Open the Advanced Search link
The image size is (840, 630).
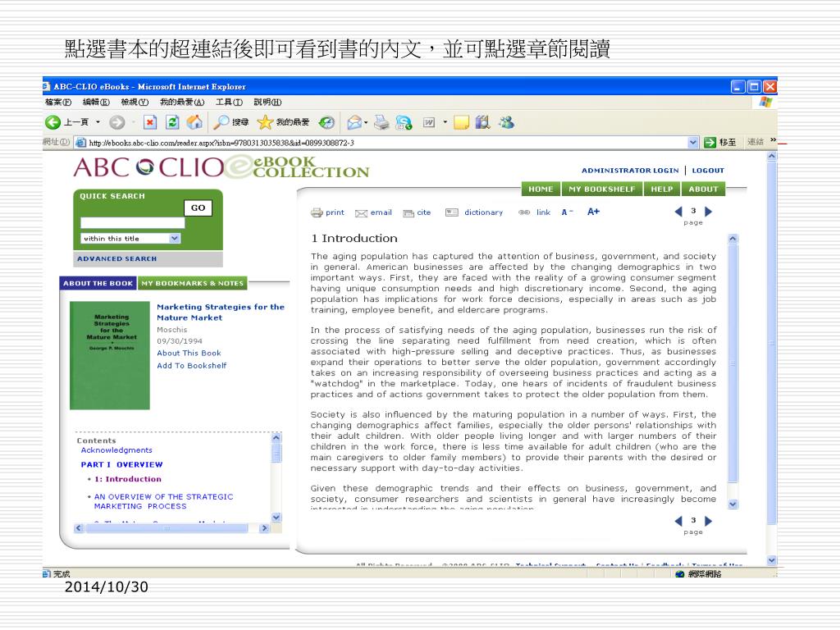(x=116, y=258)
